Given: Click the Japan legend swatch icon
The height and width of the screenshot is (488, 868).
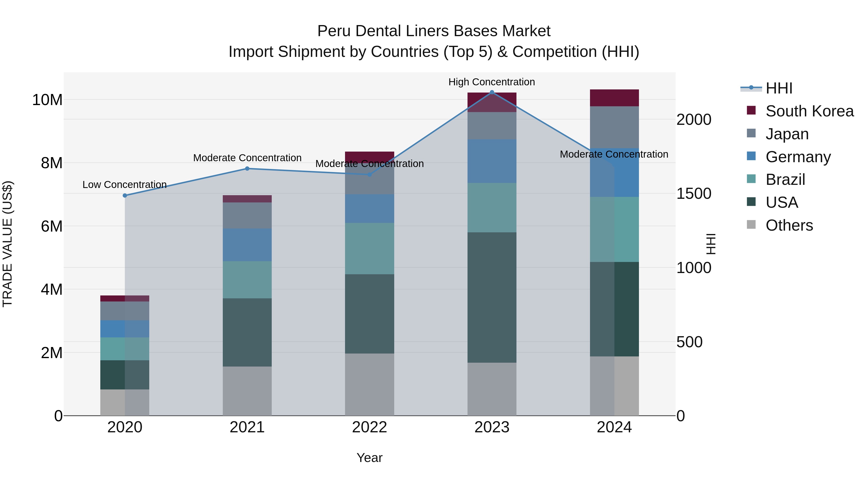Looking at the screenshot, I should (751, 133).
